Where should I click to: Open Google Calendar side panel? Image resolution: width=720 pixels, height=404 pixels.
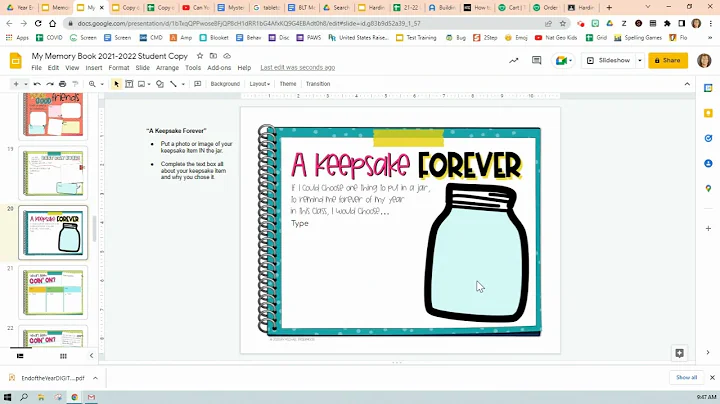[708, 88]
